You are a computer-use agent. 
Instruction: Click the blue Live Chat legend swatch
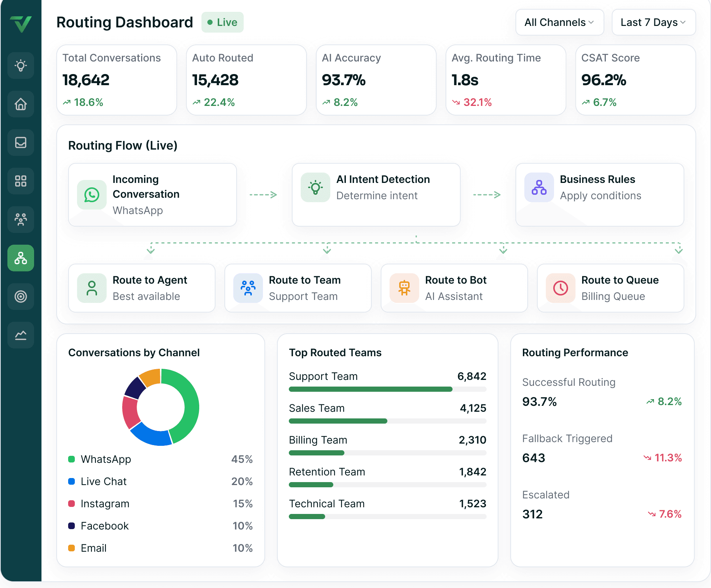(x=72, y=481)
